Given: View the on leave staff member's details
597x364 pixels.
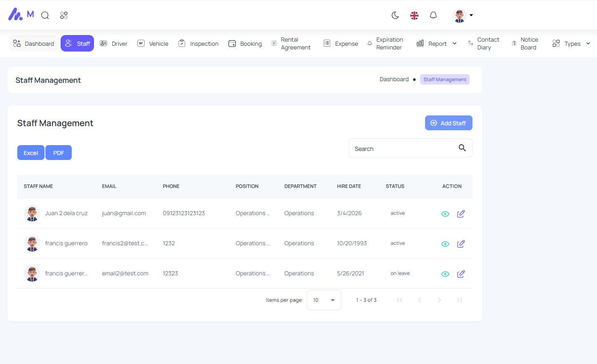Looking at the screenshot, I should click(445, 274).
